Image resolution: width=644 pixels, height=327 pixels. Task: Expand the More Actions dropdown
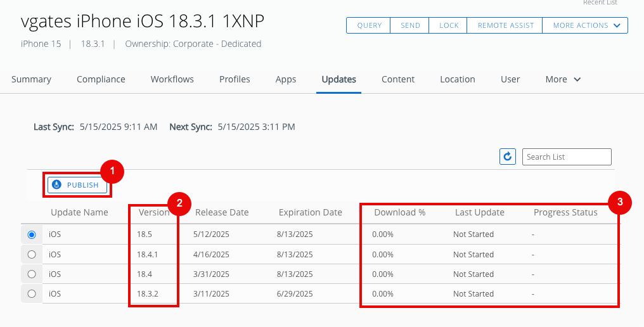(585, 25)
